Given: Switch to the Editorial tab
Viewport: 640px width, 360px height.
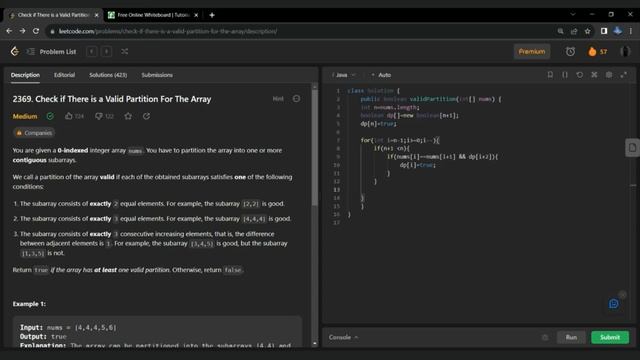Looking at the screenshot, I should 64,75.
